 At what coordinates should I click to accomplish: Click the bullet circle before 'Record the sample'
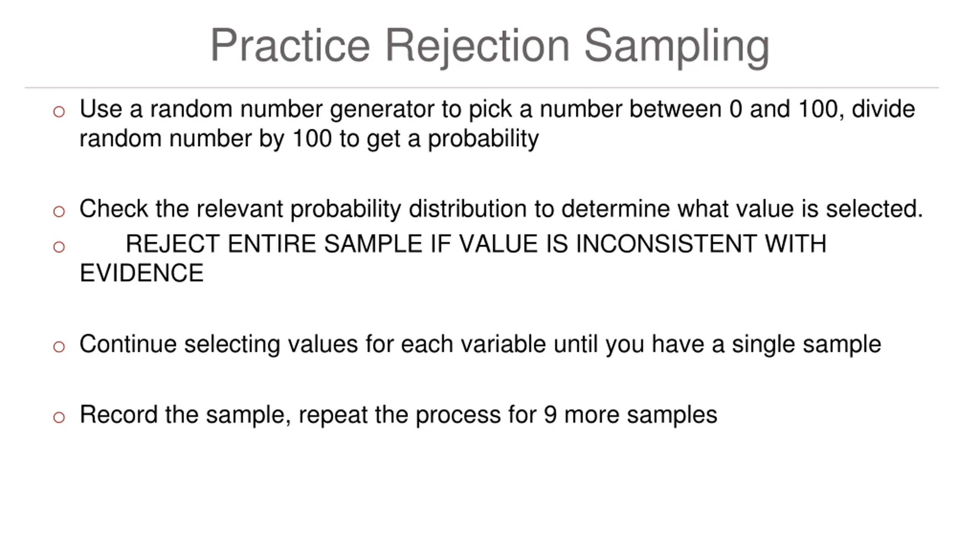click(x=59, y=417)
